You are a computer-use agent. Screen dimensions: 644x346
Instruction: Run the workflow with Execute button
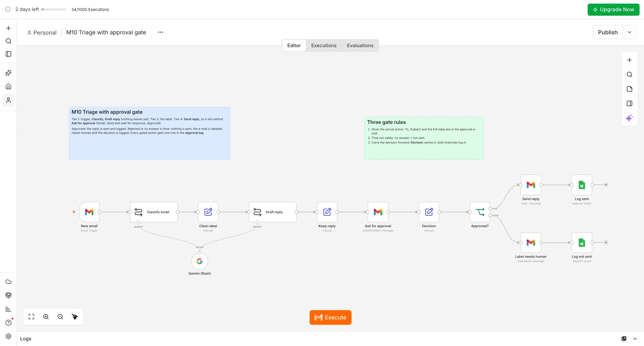(330, 318)
